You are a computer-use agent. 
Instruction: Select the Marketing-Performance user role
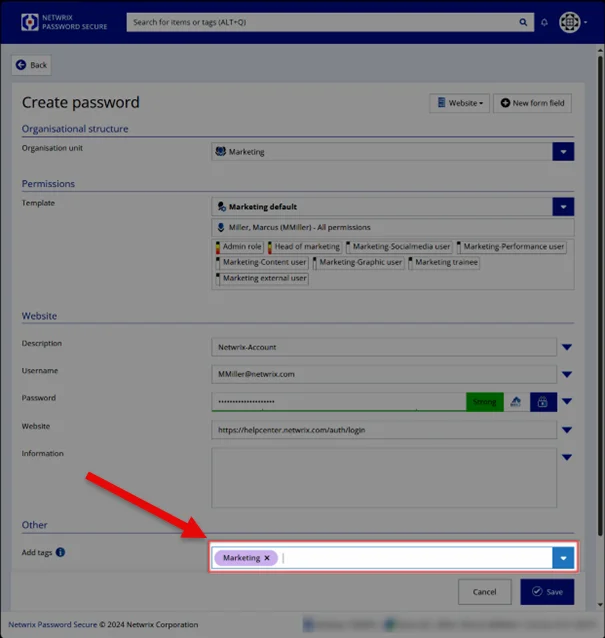(511, 247)
